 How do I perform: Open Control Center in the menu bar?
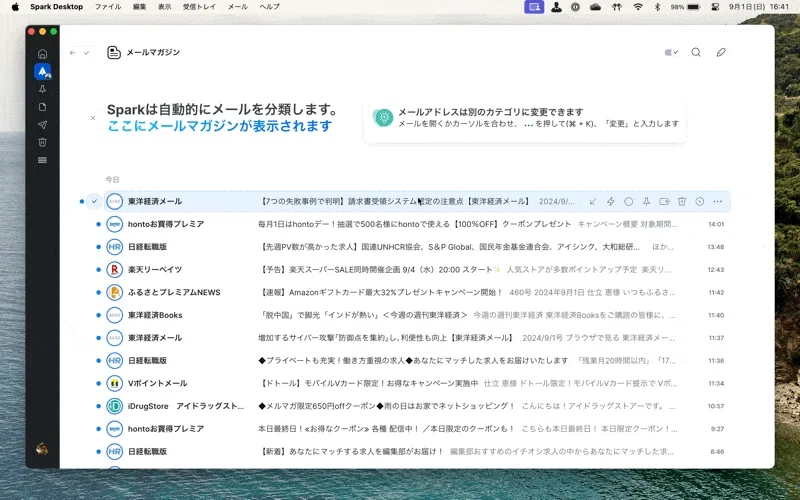pyautogui.click(x=715, y=7)
